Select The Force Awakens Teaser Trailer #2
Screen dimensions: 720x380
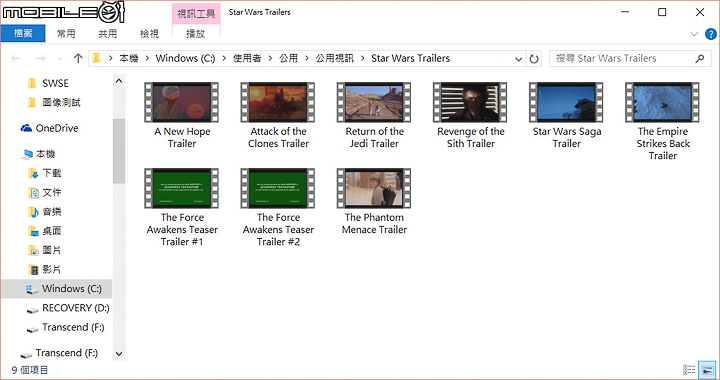[278, 207]
